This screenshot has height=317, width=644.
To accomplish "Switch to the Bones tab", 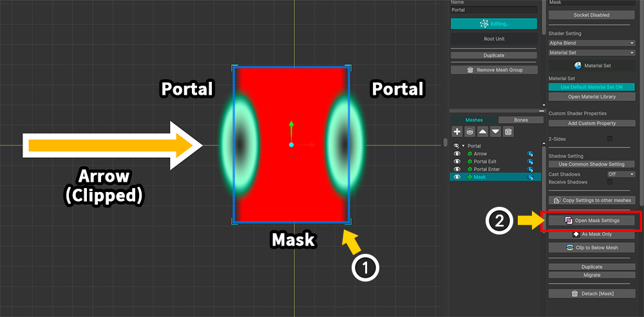I will click(x=520, y=120).
